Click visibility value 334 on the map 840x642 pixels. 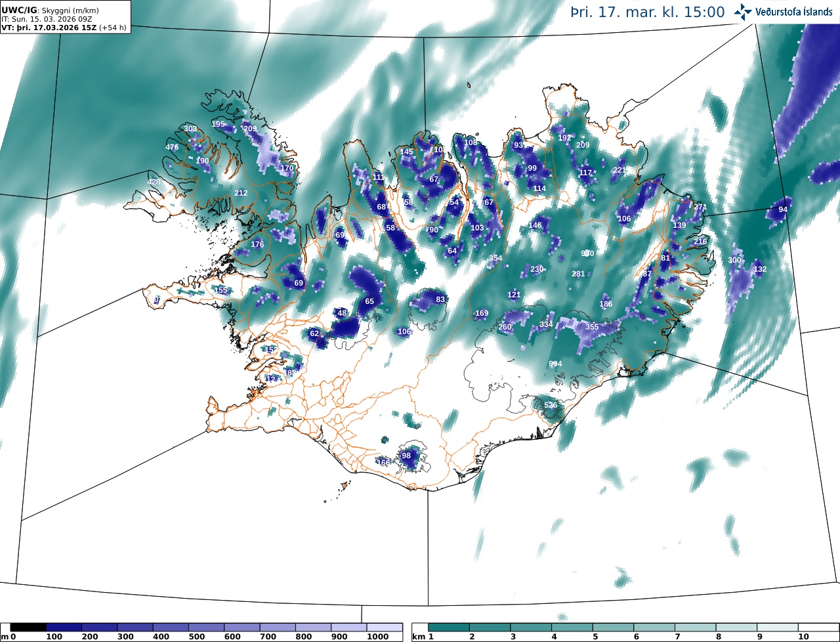(x=546, y=324)
